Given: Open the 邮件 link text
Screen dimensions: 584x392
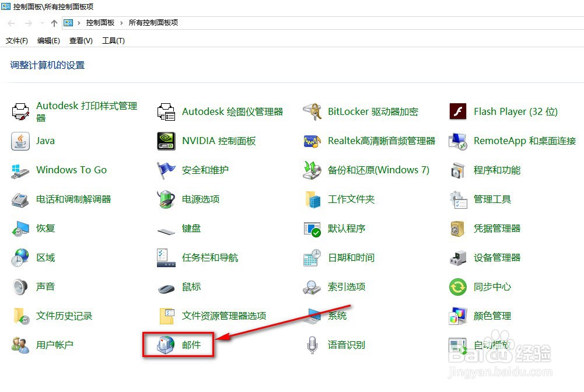Looking at the screenshot, I should [x=191, y=345].
